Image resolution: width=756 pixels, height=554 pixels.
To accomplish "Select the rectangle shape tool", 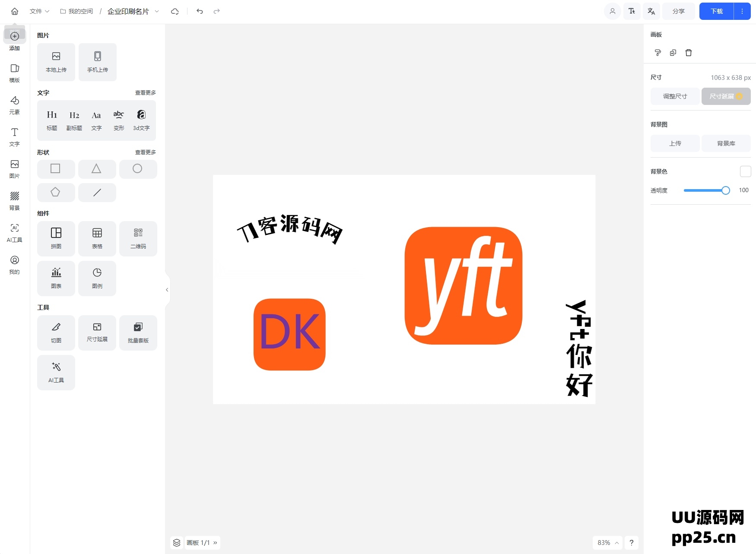I will [x=56, y=169].
